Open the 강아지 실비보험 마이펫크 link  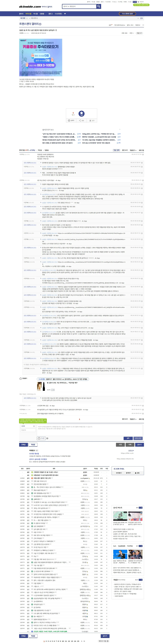[x=38, y=459]
